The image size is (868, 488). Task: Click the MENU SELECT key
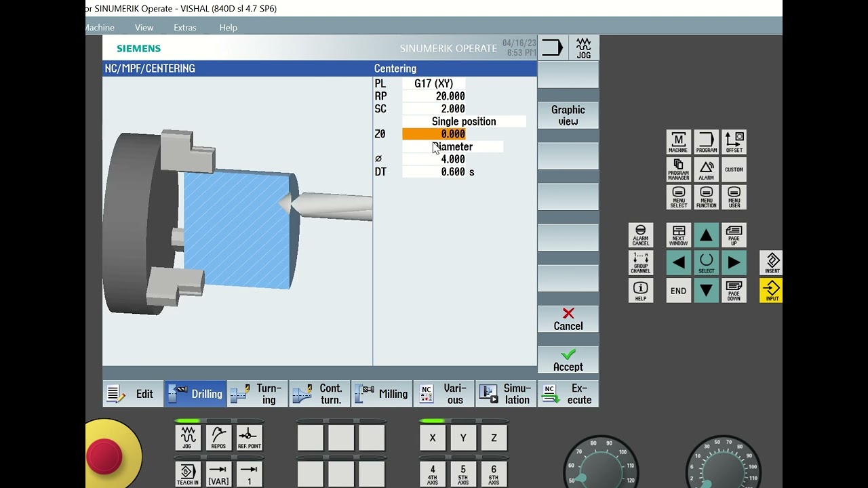[x=678, y=197]
